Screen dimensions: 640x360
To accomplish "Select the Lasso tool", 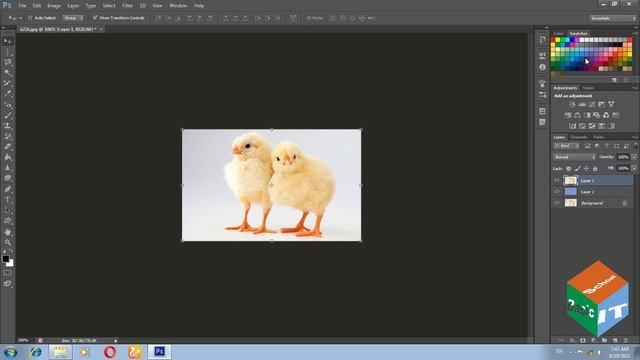I will click(x=8, y=62).
